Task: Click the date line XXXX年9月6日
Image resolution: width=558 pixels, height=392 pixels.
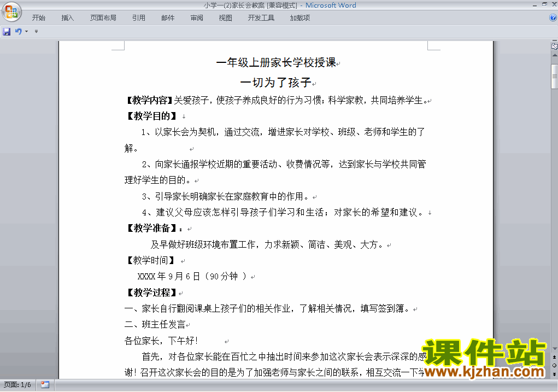Action: click(x=192, y=277)
